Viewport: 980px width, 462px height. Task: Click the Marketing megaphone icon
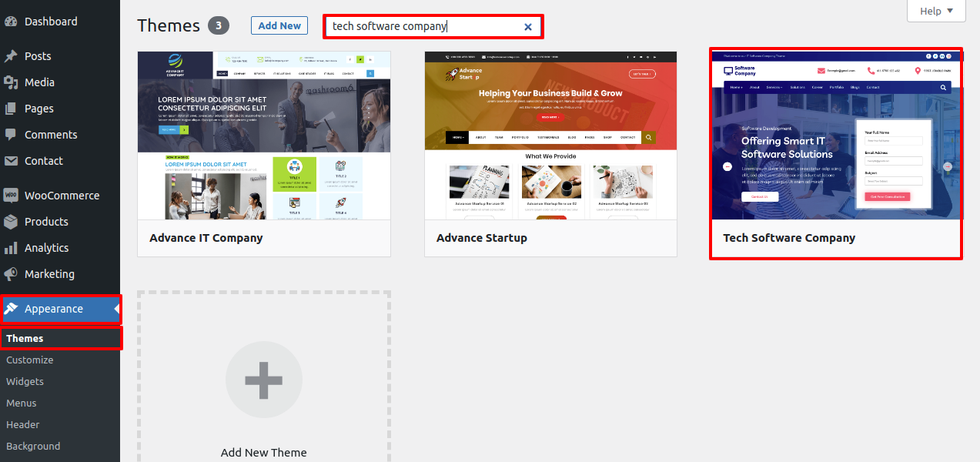(11, 274)
